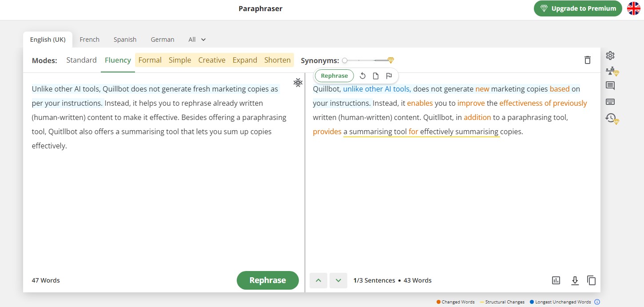Click the changed word 'based' in output
Image resolution: width=644 pixels, height=307 pixels.
tap(560, 89)
